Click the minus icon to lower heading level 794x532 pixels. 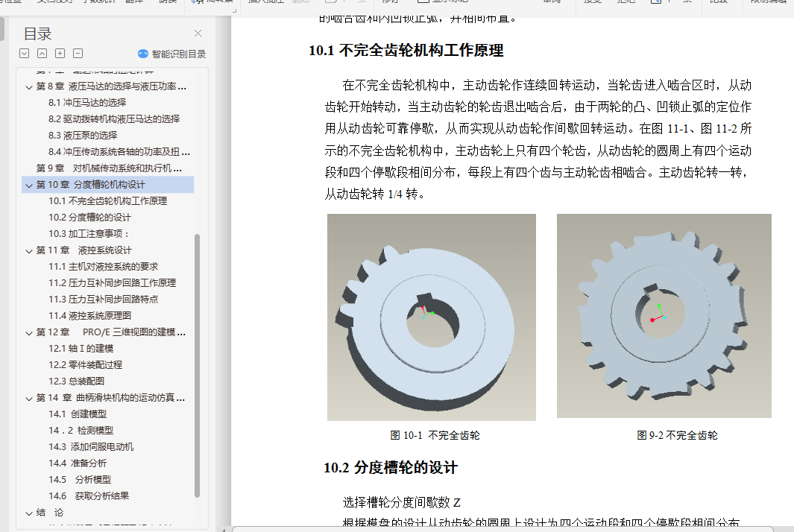78,53
